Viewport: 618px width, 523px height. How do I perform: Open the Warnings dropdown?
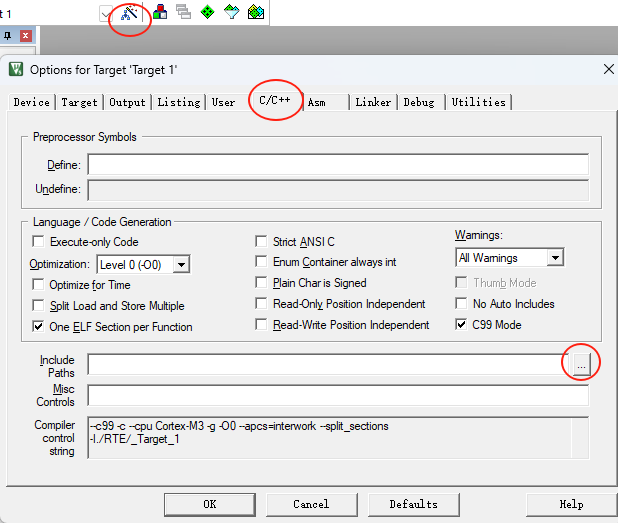555,258
